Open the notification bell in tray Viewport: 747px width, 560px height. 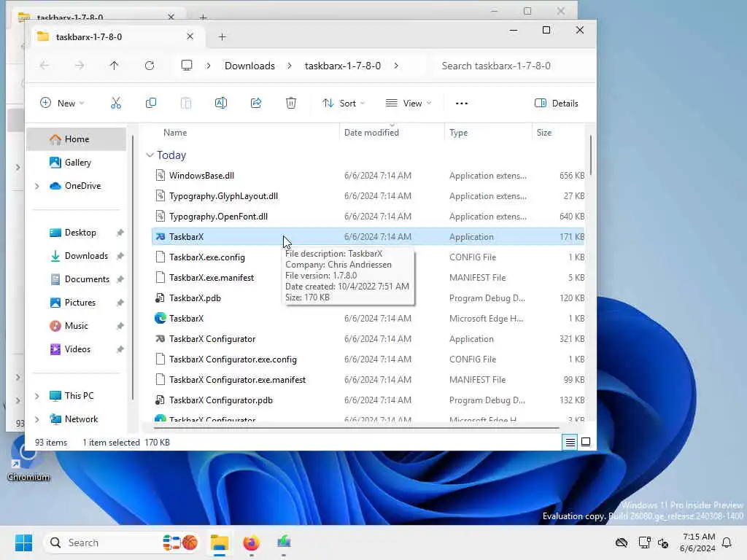click(x=727, y=542)
